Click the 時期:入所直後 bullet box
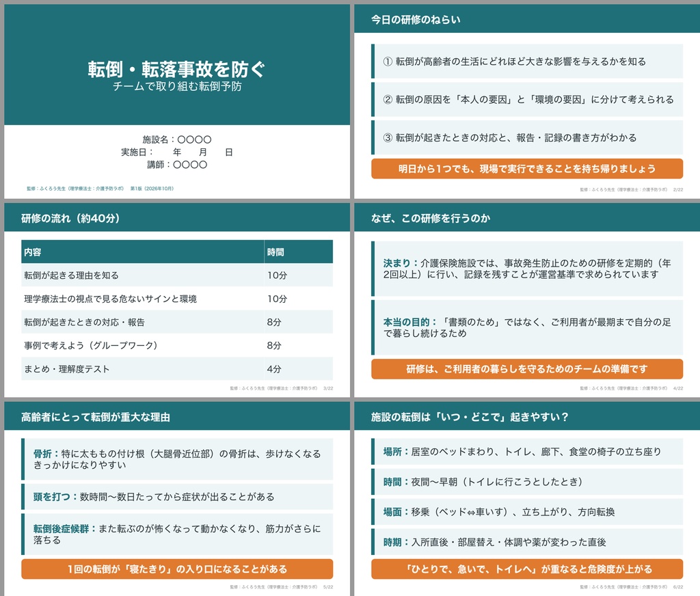 coord(527,542)
